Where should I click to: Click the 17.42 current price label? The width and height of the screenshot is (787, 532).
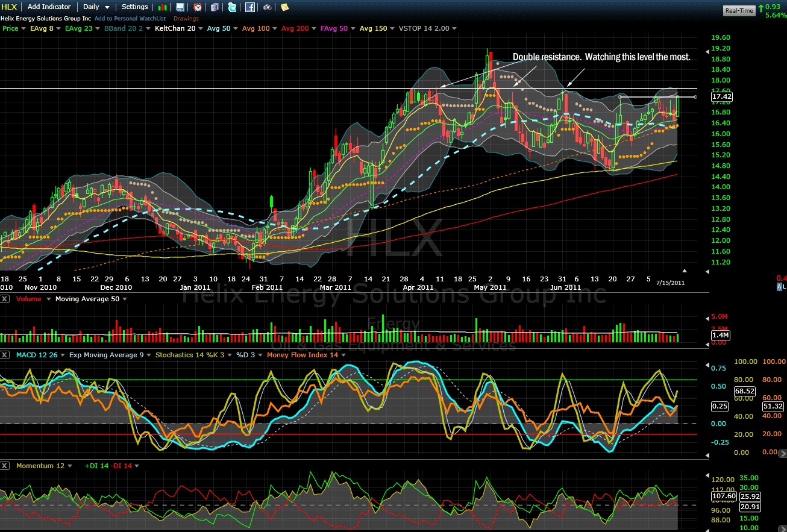pyautogui.click(x=721, y=96)
